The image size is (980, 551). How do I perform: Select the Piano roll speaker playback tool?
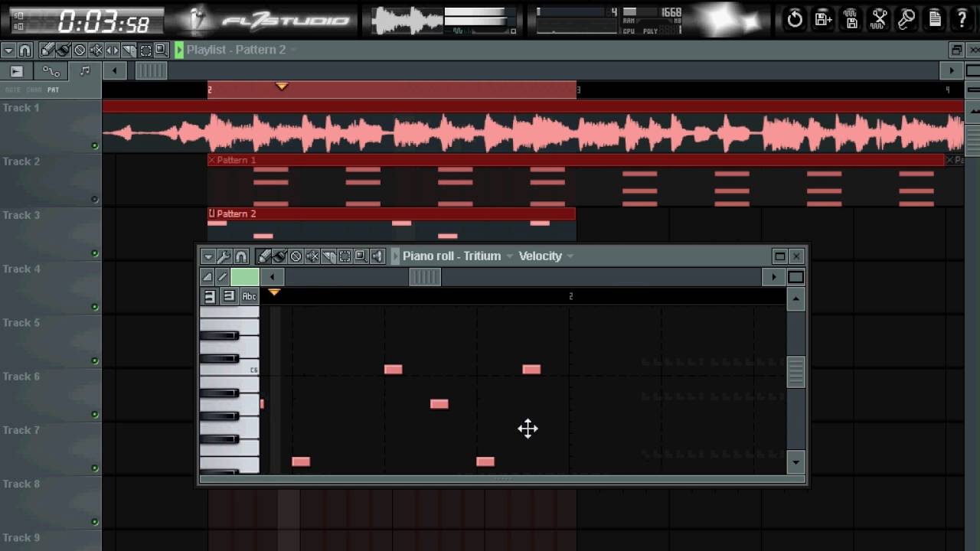click(x=377, y=256)
